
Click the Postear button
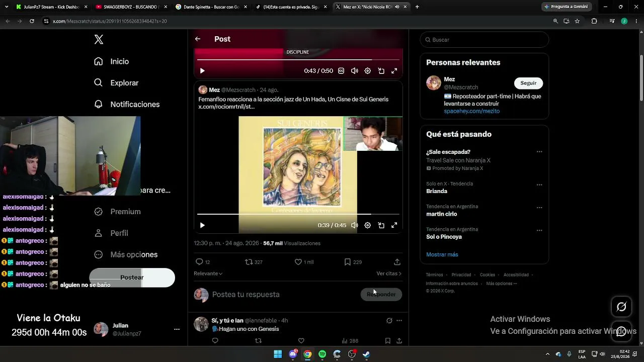point(132,278)
